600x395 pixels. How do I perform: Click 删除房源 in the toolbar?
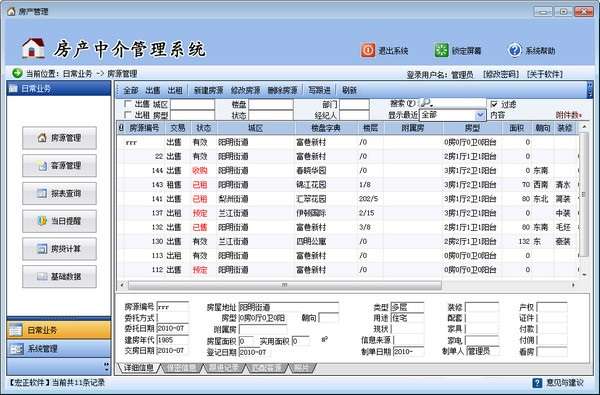[282, 90]
